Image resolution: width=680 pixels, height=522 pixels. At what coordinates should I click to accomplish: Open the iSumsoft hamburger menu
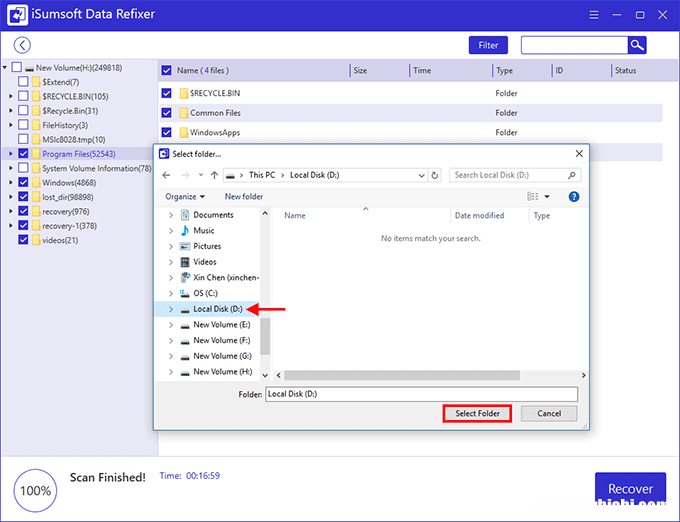click(594, 15)
